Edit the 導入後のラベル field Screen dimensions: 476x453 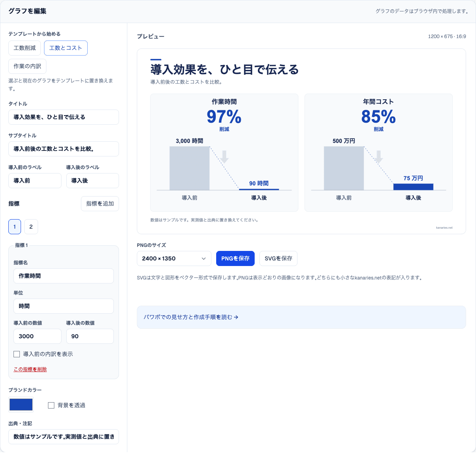[92, 181]
